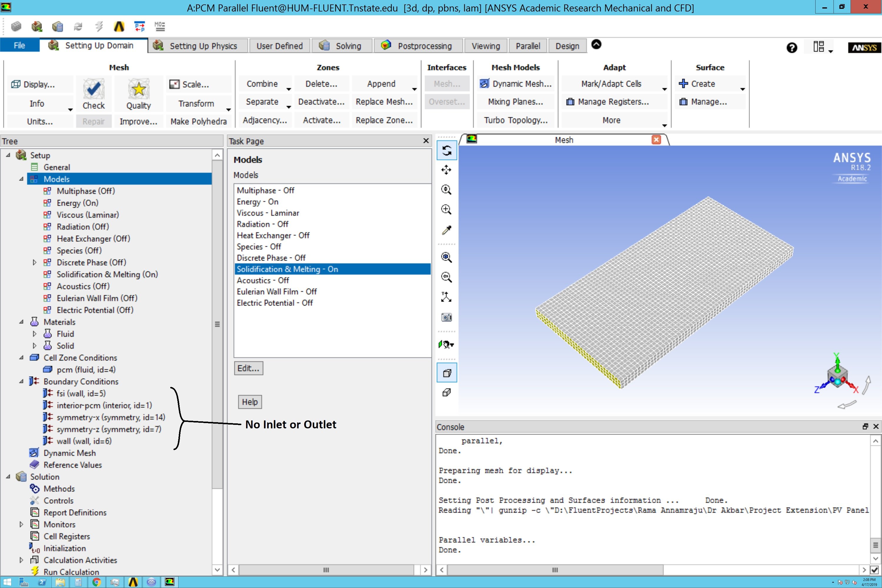Select the Rotate View tool
Screen dimensions: 882x588
coord(446,151)
